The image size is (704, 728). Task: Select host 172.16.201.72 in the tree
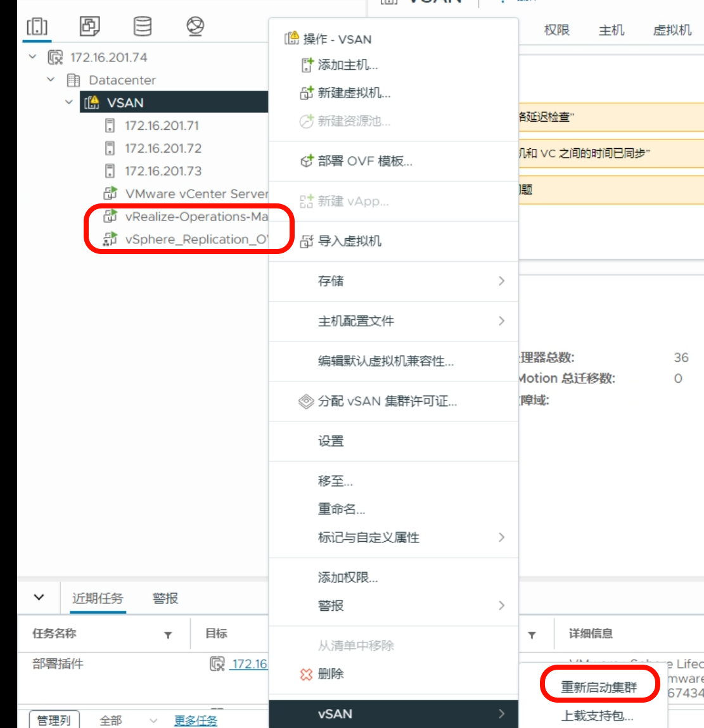tap(163, 148)
